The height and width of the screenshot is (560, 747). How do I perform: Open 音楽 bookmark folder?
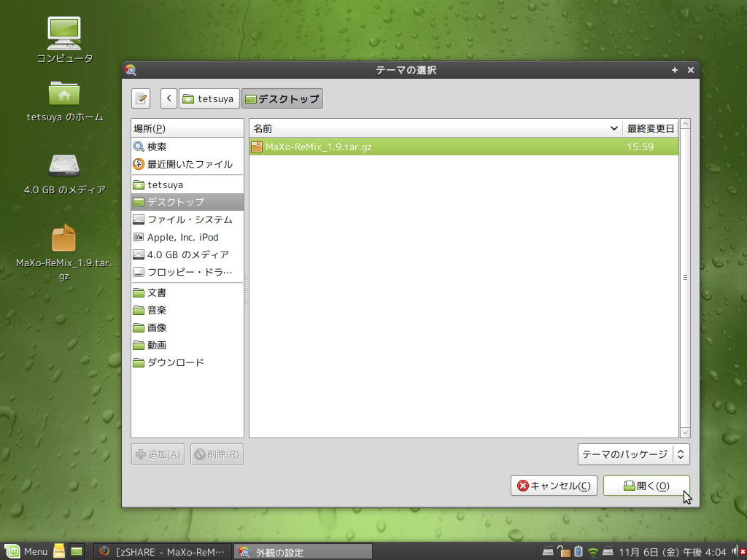click(x=187, y=310)
